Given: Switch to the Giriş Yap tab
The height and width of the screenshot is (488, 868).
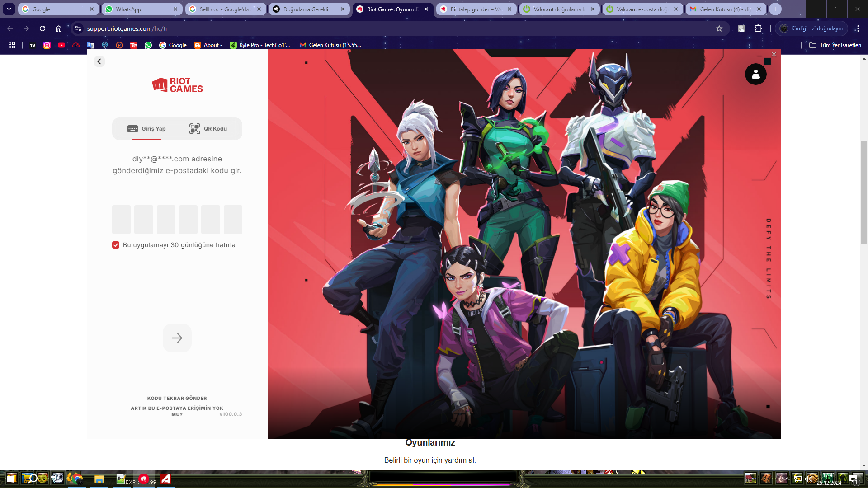Looking at the screenshot, I should (x=146, y=129).
